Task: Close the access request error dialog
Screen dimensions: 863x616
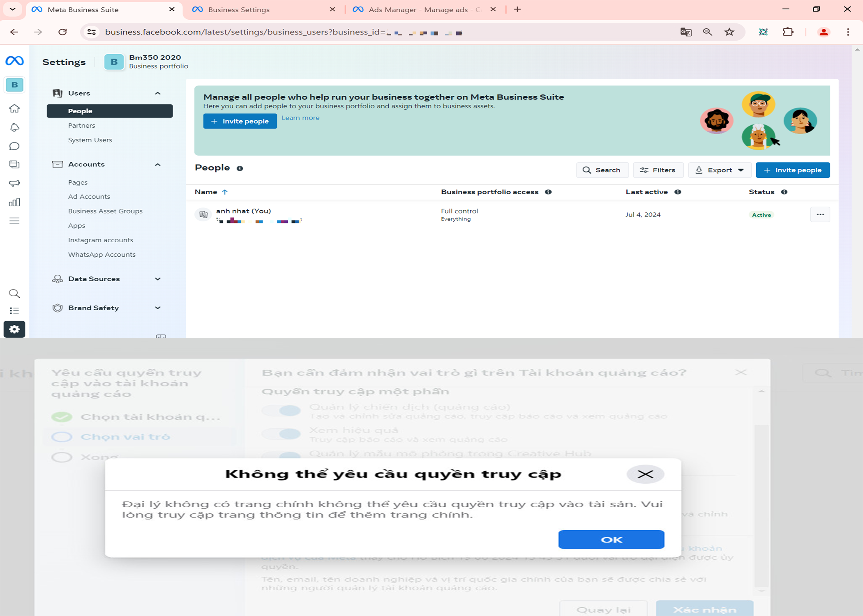Action: (x=645, y=474)
